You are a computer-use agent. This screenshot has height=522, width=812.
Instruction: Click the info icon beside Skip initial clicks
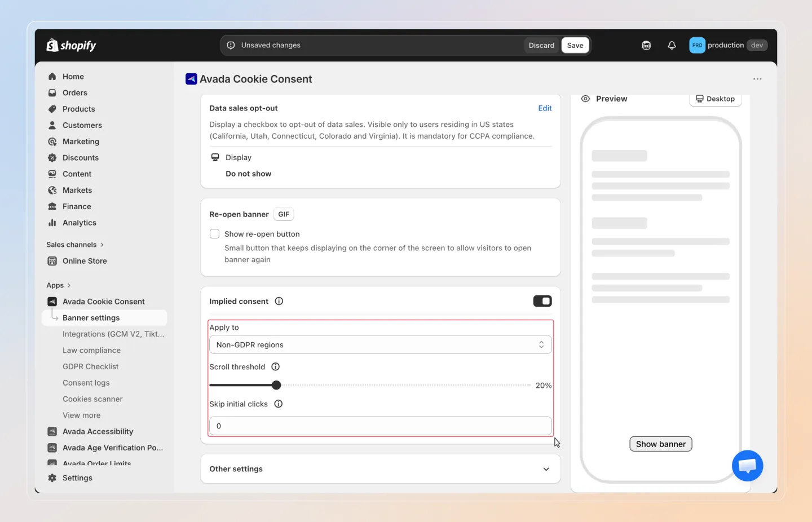click(278, 404)
